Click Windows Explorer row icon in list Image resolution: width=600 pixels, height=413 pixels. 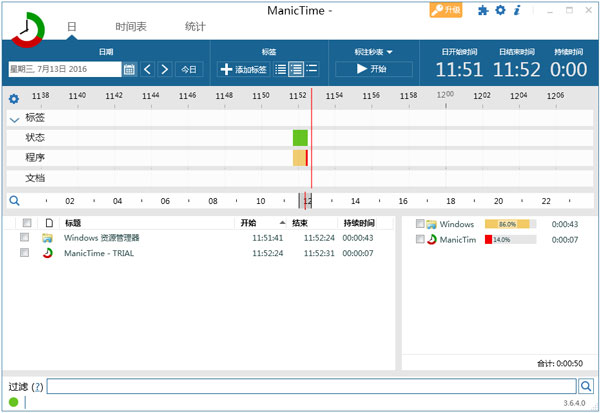point(47,238)
